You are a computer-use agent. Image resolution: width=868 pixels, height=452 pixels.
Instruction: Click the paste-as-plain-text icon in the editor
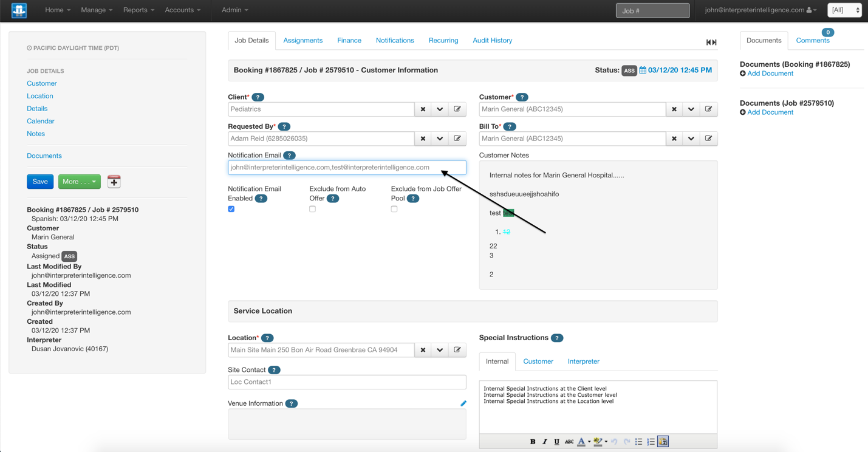(663, 441)
